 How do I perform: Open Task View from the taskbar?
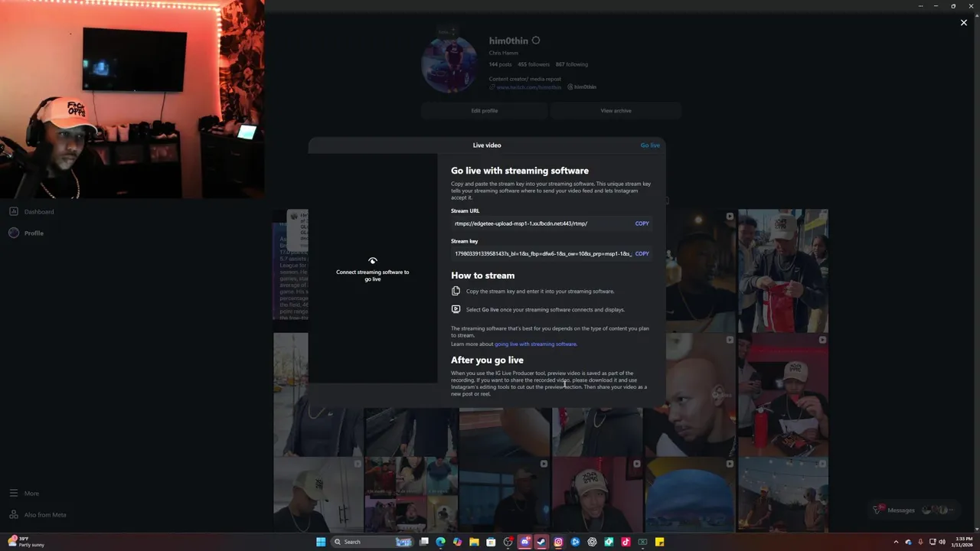pos(423,542)
